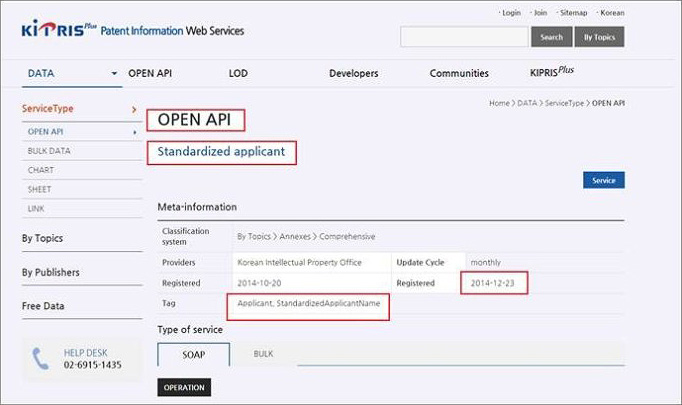Click the Login link at top

coord(510,13)
